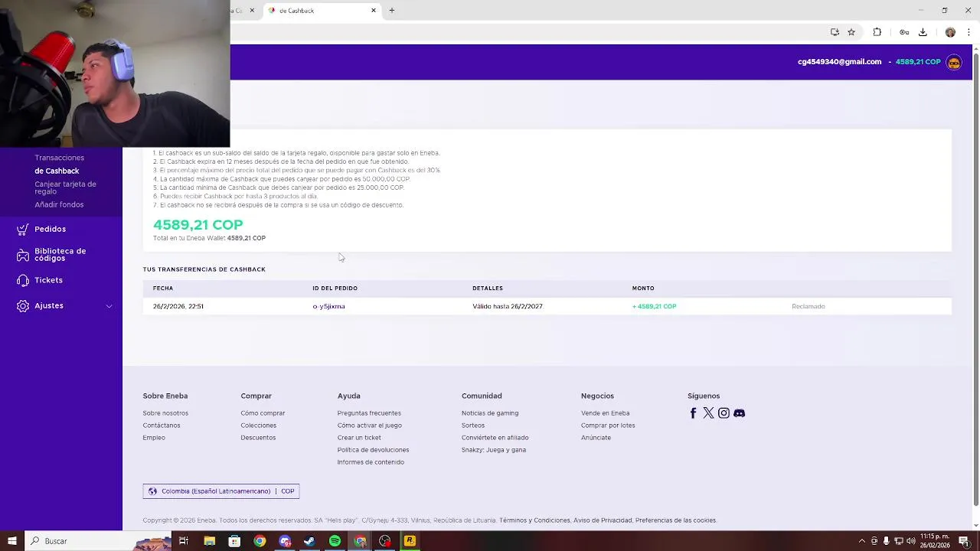Show hidden system tray icons
Image resolution: width=980 pixels, height=551 pixels.
pos(862,541)
